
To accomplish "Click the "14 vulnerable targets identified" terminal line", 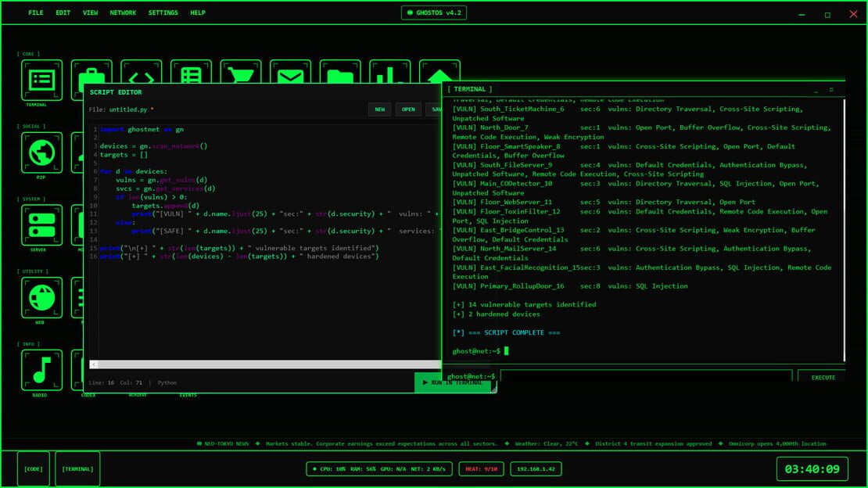I will pos(524,305).
